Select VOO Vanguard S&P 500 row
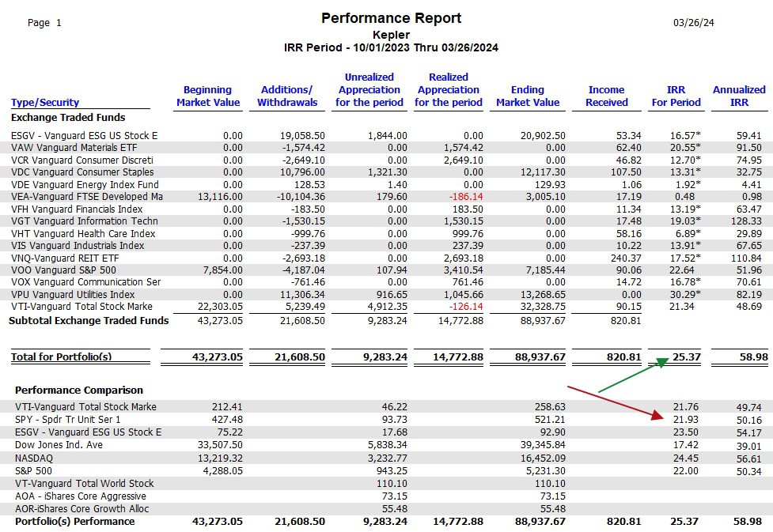Image resolution: width=773 pixels, height=532 pixels. coord(386,270)
